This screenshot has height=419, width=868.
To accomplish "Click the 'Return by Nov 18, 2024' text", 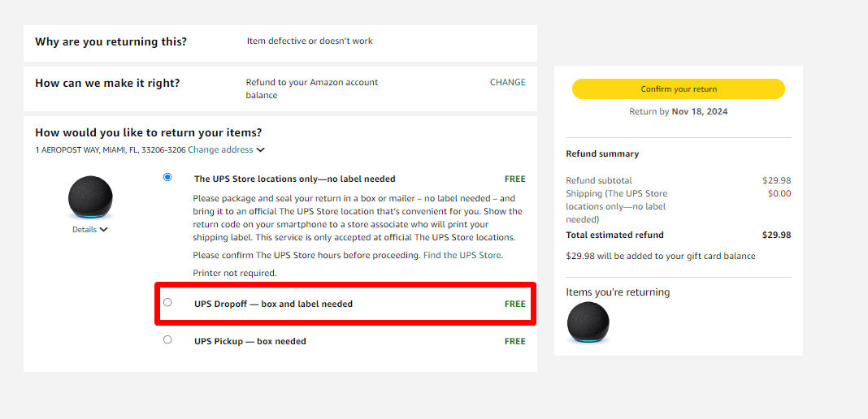I will (x=678, y=112).
